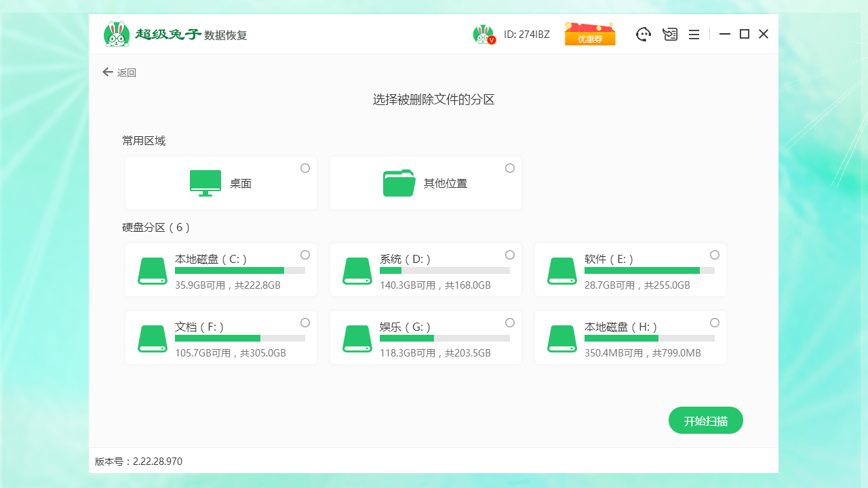
Task: Open the orange coupon icon
Action: [x=590, y=34]
